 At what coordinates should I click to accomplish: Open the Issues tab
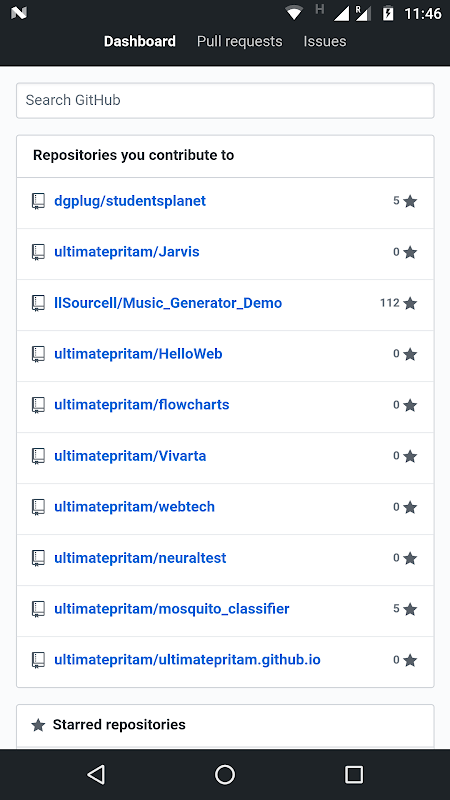(x=325, y=41)
